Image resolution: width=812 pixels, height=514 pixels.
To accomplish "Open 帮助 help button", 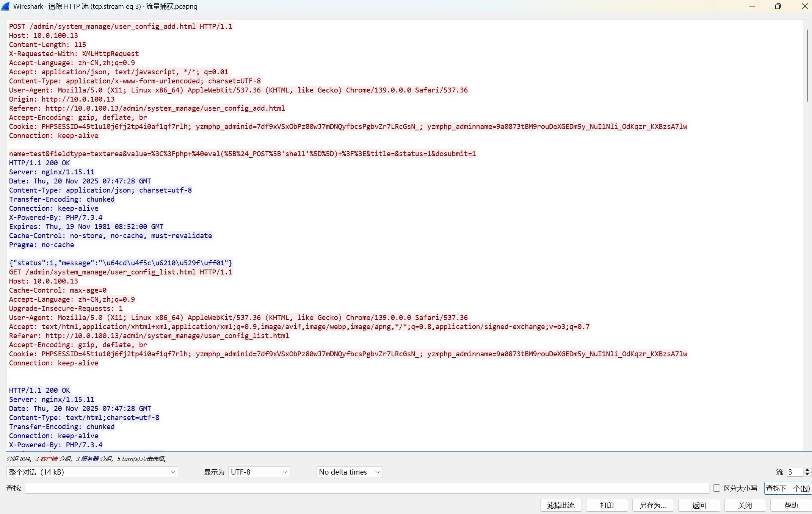I will (x=791, y=505).
